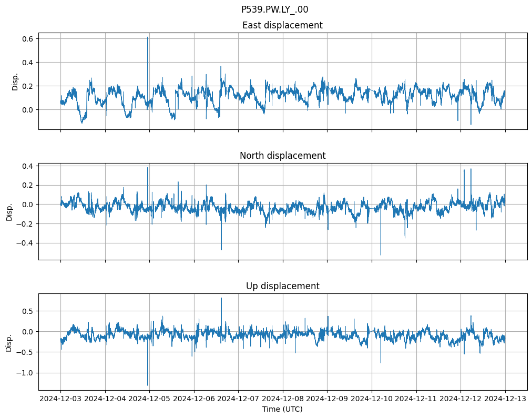The image size is (532, 418).
Task: Click the tallest spike peak in East plot
Action: (148, 37)
